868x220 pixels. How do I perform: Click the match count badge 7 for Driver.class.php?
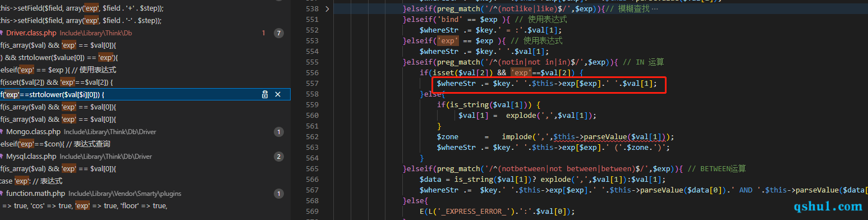pos(279,33)
